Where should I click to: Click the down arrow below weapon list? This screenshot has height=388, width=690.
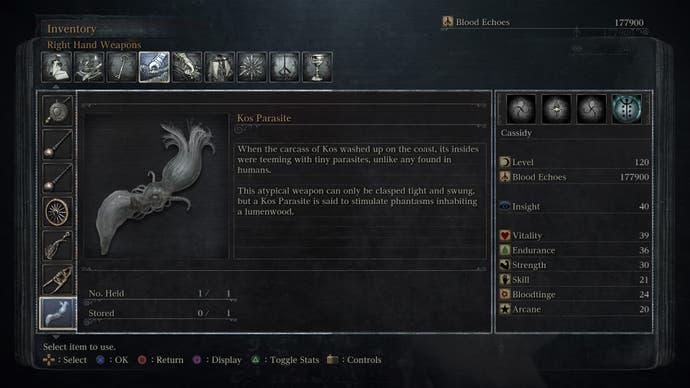[56, 337]
